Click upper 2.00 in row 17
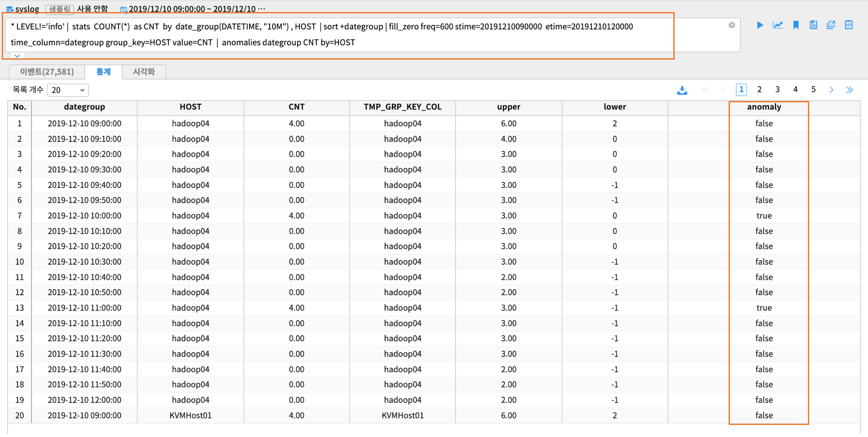The image size is (868, 437). point(509,369)
